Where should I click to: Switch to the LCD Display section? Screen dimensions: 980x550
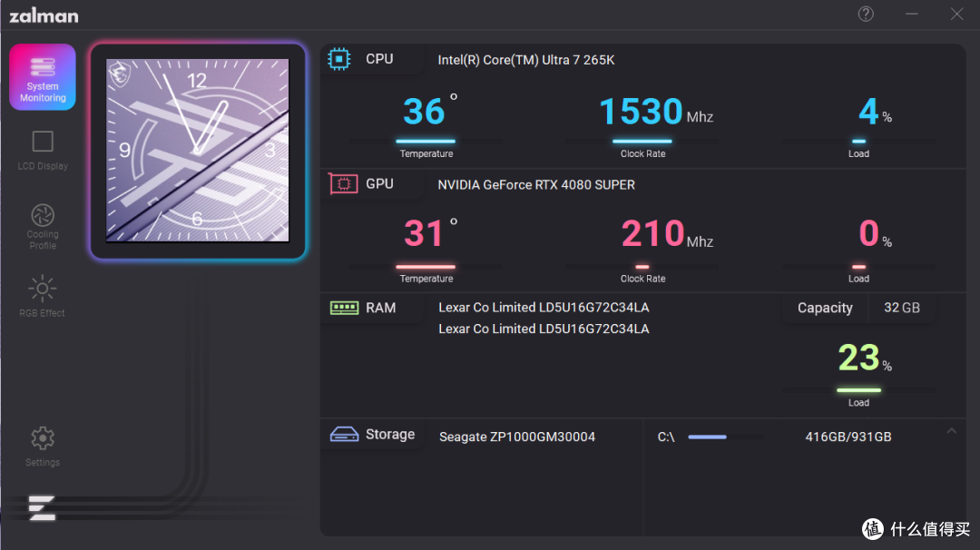pyautogui.click(x=43, y=151)
